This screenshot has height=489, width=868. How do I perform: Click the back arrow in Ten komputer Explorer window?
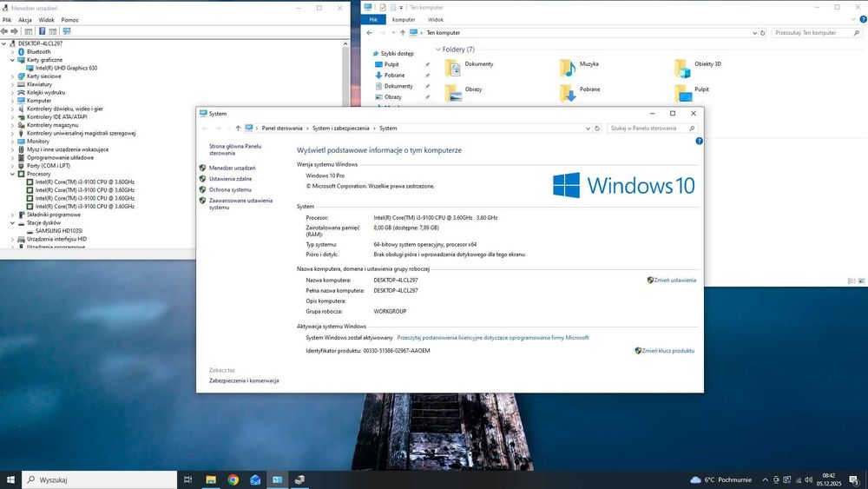370,33
